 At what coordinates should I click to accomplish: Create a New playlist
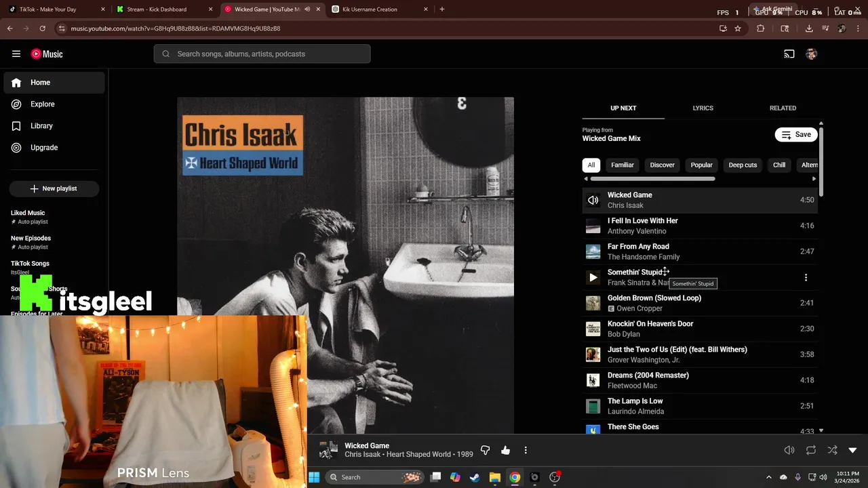(54, 188)
